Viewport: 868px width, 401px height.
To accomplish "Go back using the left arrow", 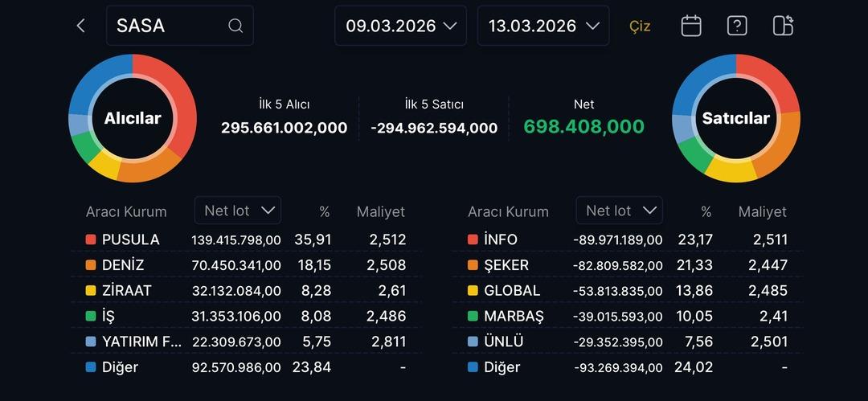I will (80, 26).
